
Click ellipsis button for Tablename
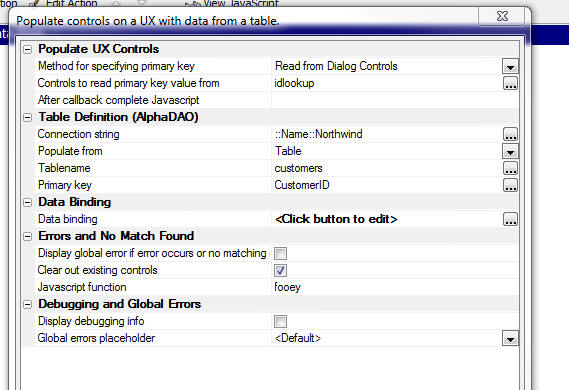point(510,168)
